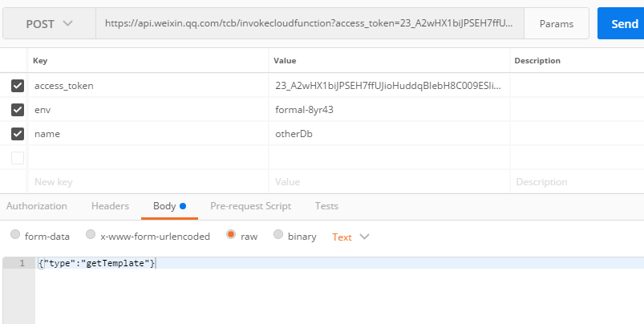The width and height of the screenshot is (644, 324).
Task: Click the request URL field
Action: 310,24
